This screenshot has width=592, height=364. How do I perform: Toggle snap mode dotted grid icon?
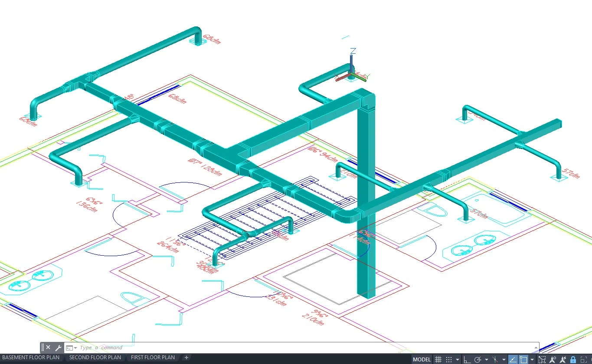449,360
